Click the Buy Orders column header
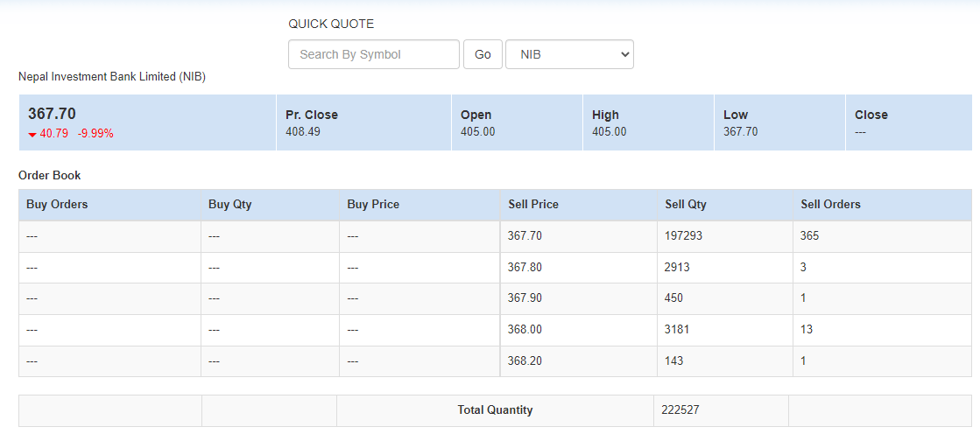This screenshot has width=980, height=434. [x=57, y=205]
